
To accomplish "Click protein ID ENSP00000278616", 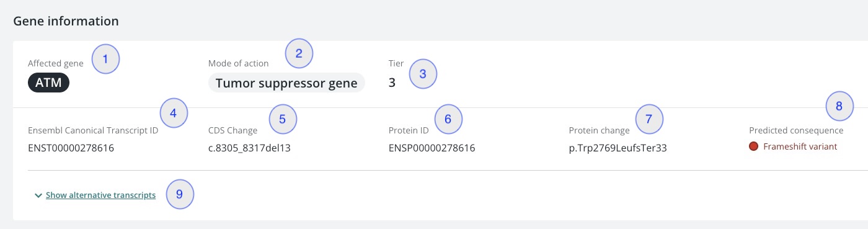I will coord(432,148).
